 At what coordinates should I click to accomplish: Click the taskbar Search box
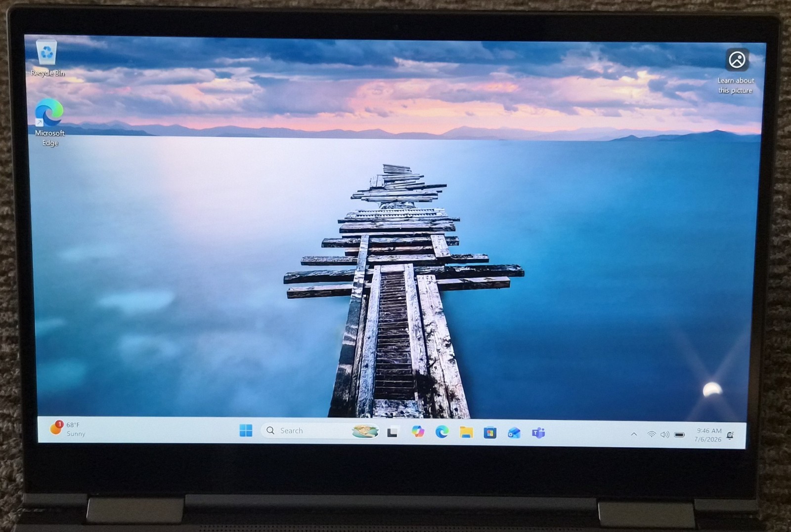(320, 431)
